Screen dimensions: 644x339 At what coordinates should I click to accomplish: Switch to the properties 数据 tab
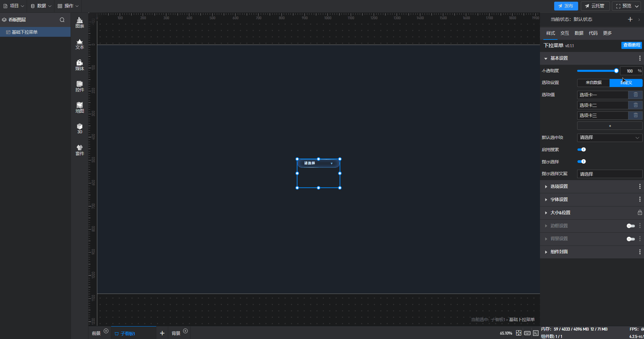tap(579, 33)
